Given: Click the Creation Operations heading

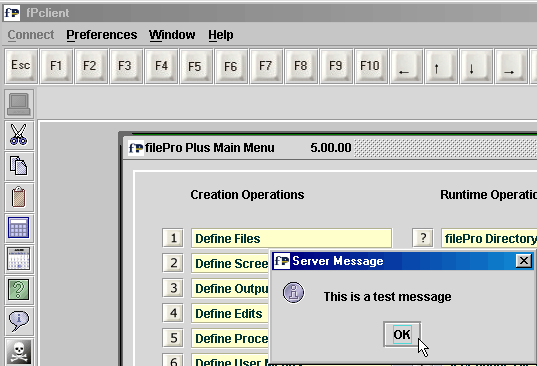Looking at the screenshot, I should coord(247,194).
